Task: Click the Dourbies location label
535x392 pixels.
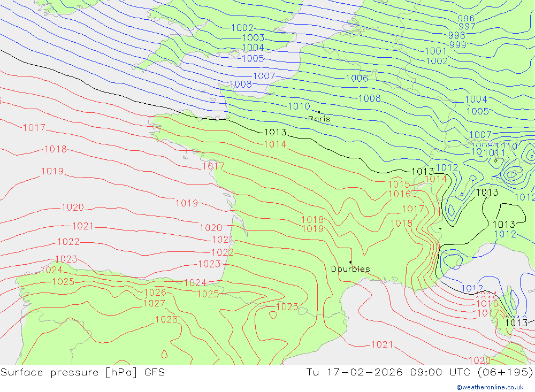Action: point(350,269)
